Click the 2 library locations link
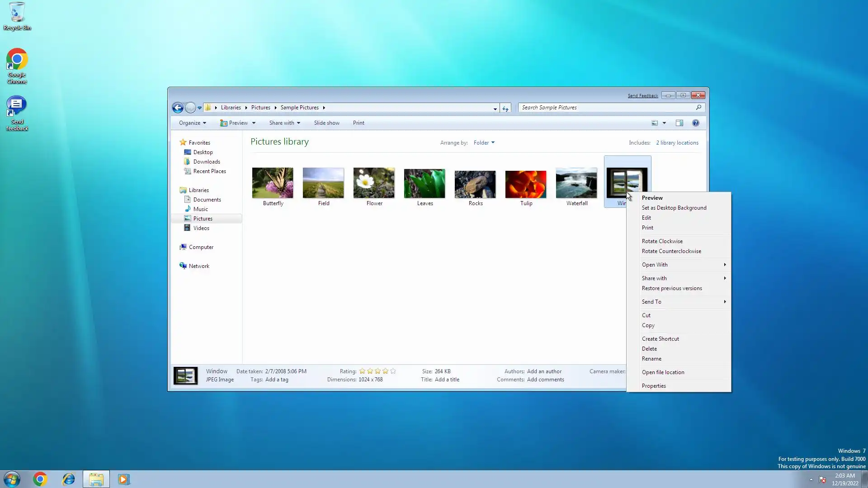This screenshot has width=868, height=488. [677, 143]
